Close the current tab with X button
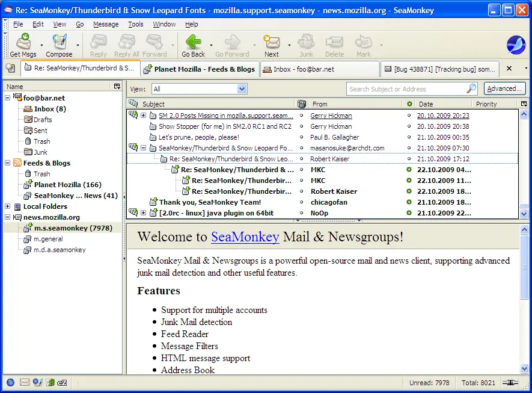The width and height of the screenshot is (532, 393). pyautogui.click(x=509, y=68)
